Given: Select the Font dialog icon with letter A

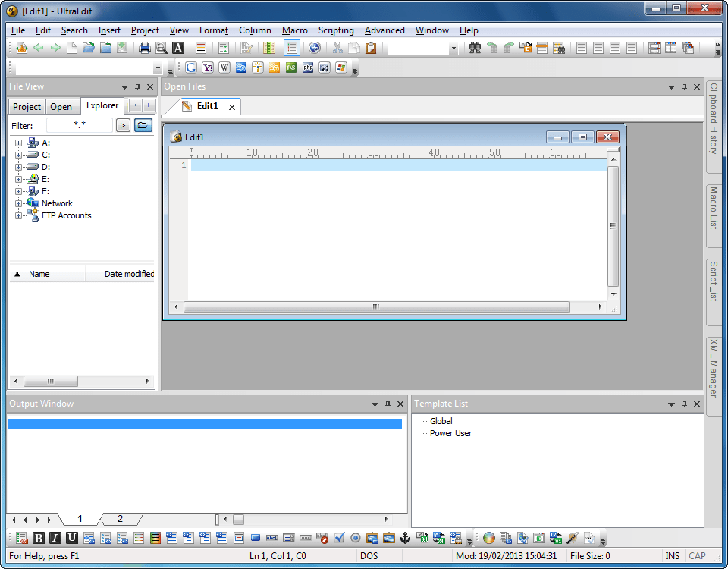Looking at the screenshot, I should (x=178, y=47).
